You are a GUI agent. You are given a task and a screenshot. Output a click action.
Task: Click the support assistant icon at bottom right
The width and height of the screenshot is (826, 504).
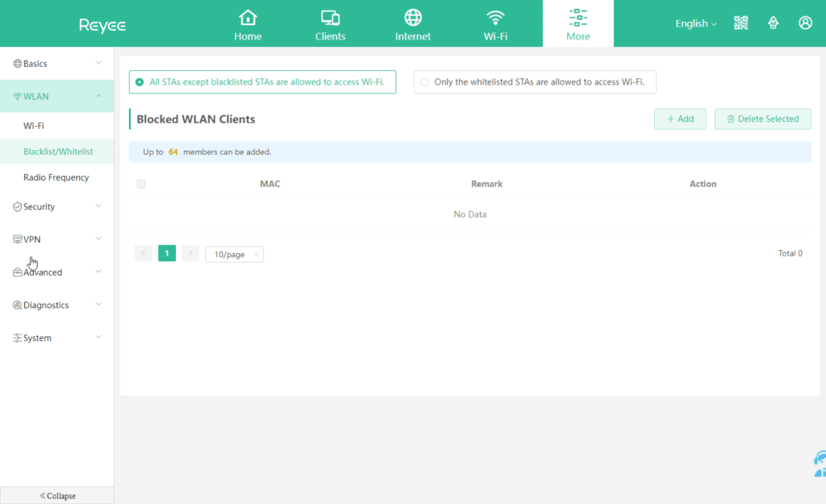[818, 462]
